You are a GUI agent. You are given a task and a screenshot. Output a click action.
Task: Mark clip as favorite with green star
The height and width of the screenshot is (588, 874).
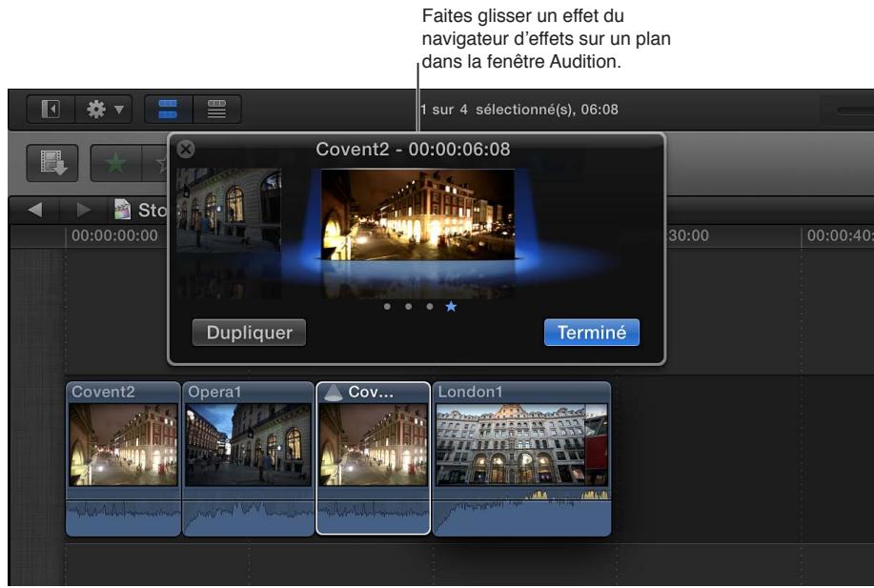(x=116, y=163)
